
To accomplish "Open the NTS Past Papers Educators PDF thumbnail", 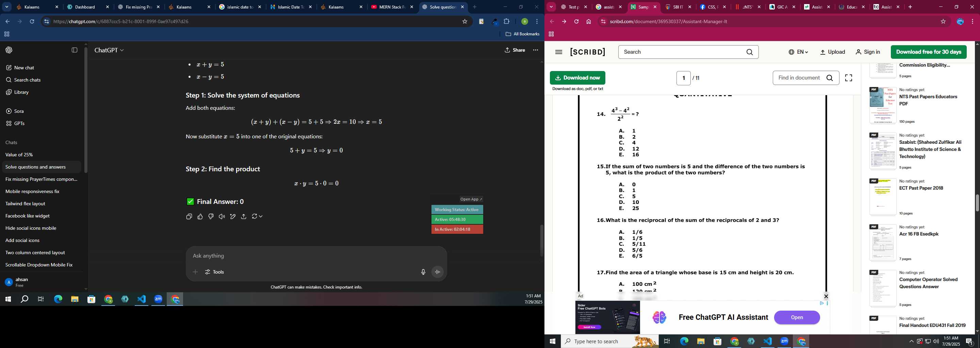I will click(x=882, y=105).
